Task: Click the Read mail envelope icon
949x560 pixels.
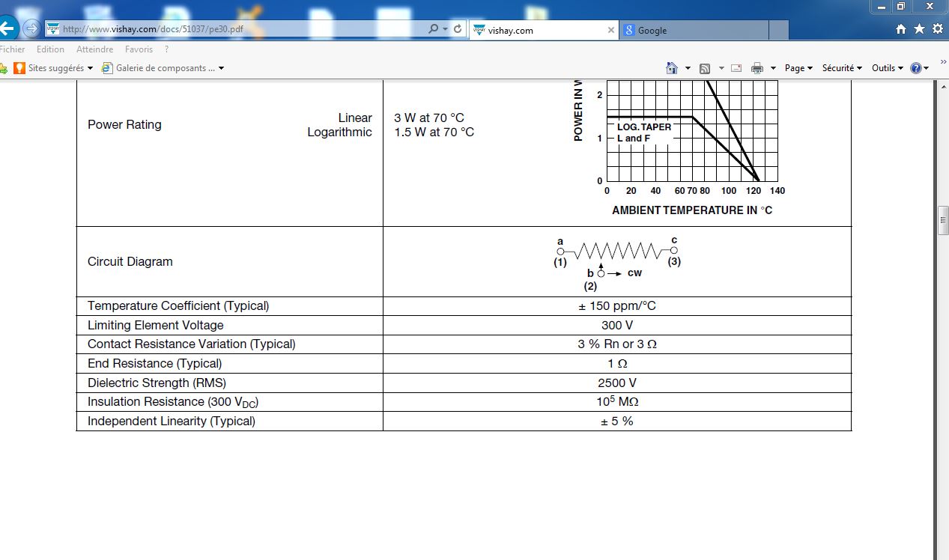Action: coord(736,68)
